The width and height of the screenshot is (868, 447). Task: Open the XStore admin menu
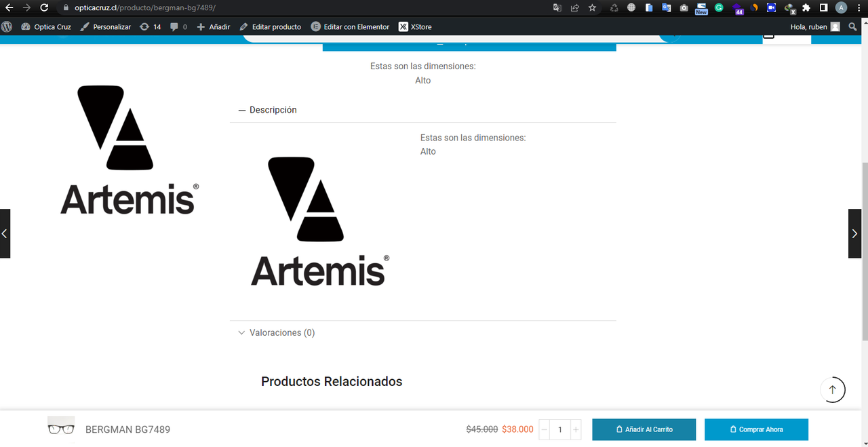tap(415, 26)
